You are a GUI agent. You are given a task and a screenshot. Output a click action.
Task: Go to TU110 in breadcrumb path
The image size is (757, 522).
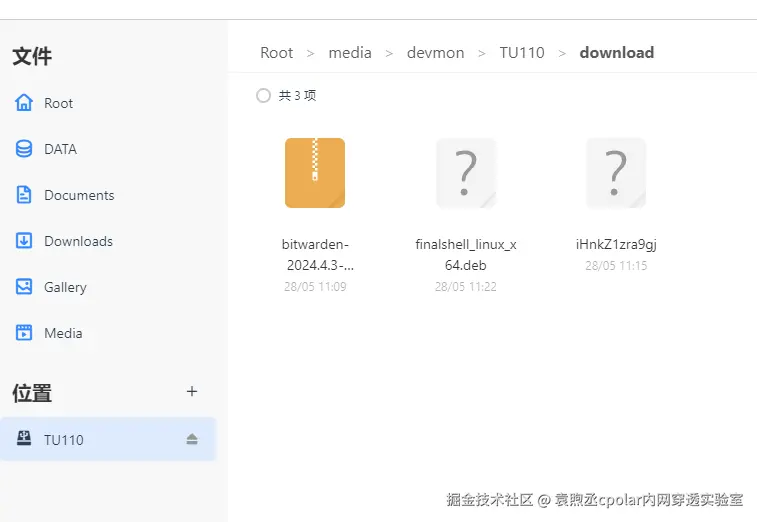pos(522,53)
